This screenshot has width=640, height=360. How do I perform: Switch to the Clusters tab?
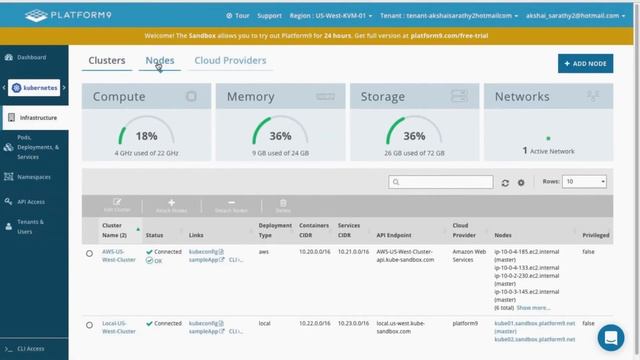click(x=107, y=60)
